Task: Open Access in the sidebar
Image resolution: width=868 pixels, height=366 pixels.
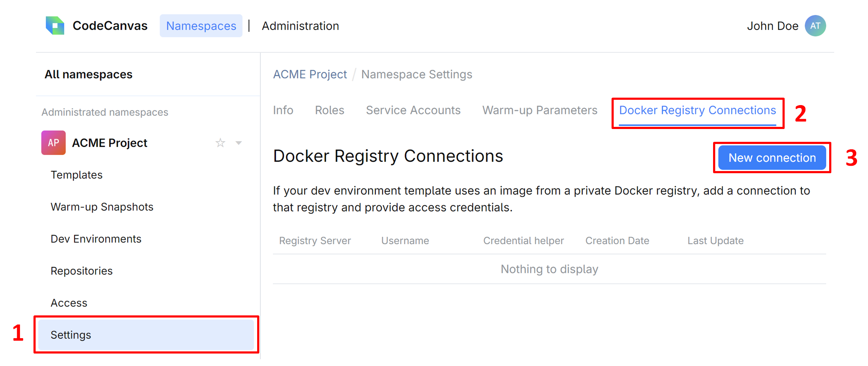Action: click(69, 303)
